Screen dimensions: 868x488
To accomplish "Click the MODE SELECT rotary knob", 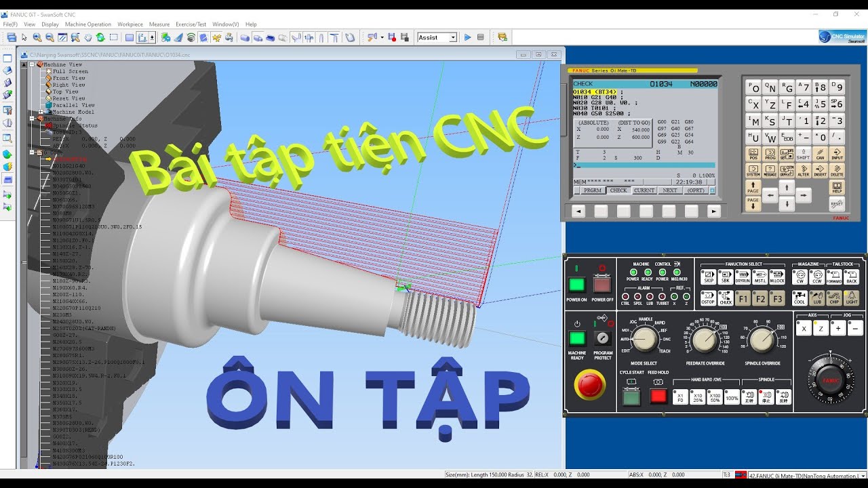I will [644, 340].
